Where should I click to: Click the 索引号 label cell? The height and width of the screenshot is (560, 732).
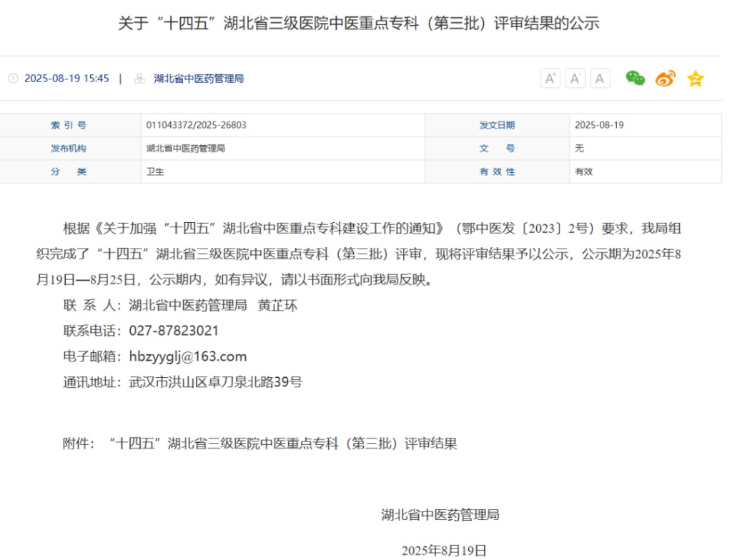click(x=69, y=125)
